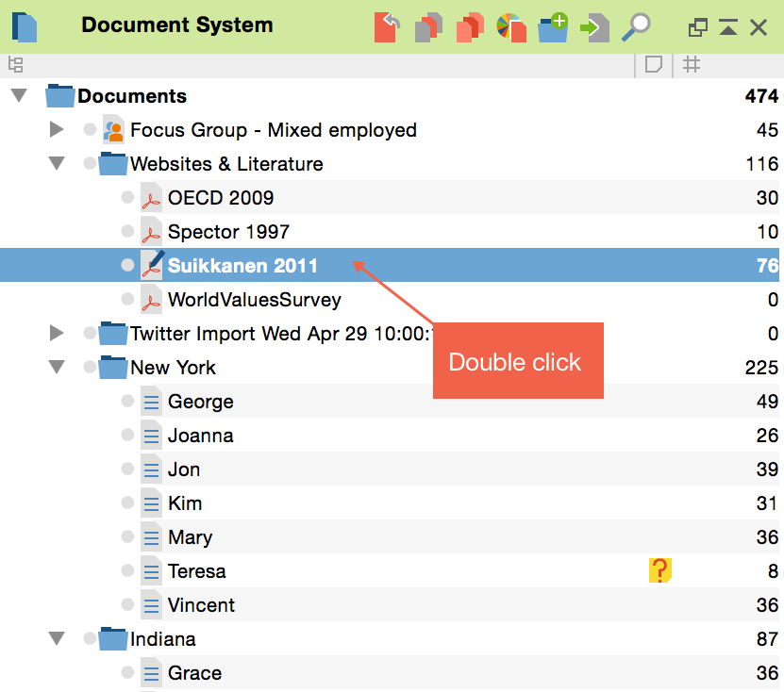Undock the Document System panel
This screenshot has width=784, height=692.
coord(697,27)
